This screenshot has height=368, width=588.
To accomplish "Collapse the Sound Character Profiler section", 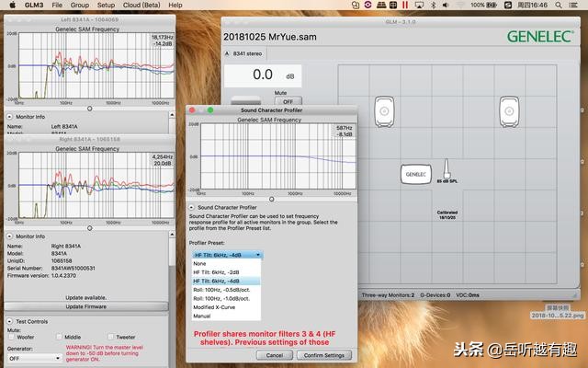I will (192, 207).
